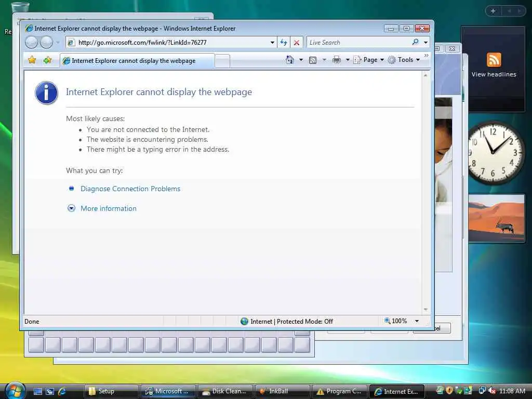Click Diagnose Connection Problems link
The width and height of the screenshot is (532, 399).
tap(130, 189)
